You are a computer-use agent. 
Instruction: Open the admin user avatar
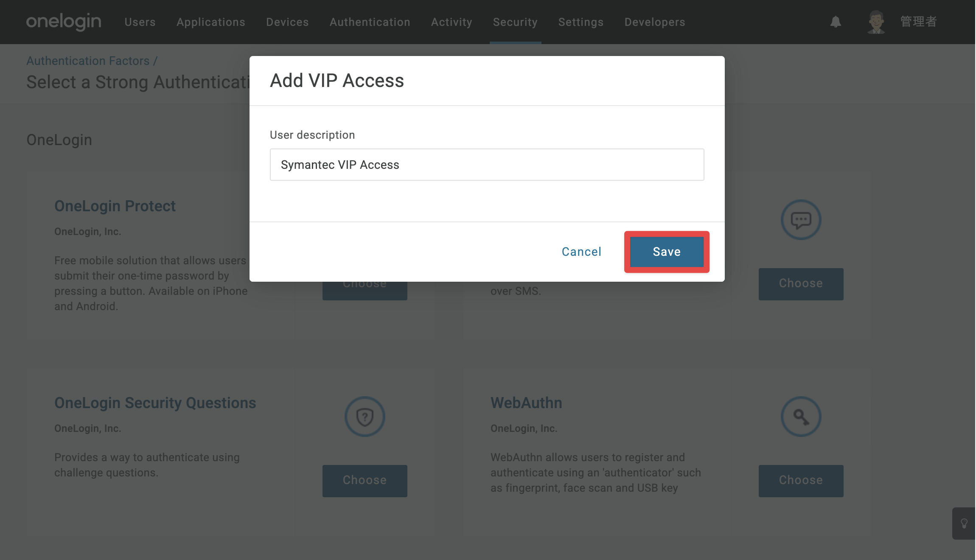click(876, 22)
